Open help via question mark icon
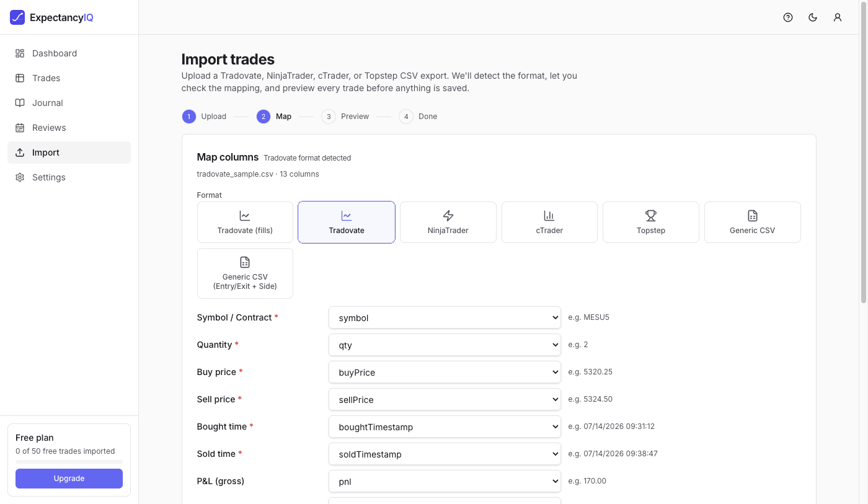 pos(788,17)
